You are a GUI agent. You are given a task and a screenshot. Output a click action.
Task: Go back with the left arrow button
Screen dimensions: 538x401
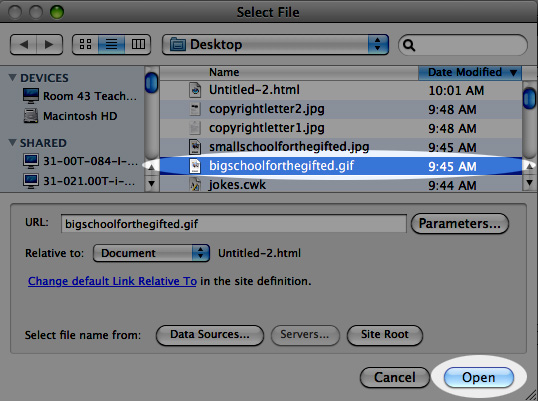coord(24,45)
